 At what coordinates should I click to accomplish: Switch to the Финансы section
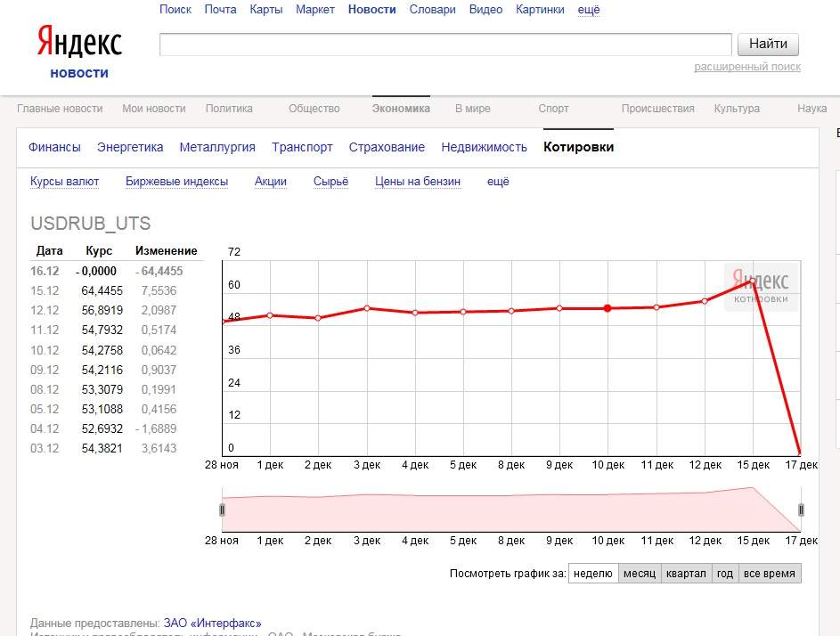pos(54,147)
